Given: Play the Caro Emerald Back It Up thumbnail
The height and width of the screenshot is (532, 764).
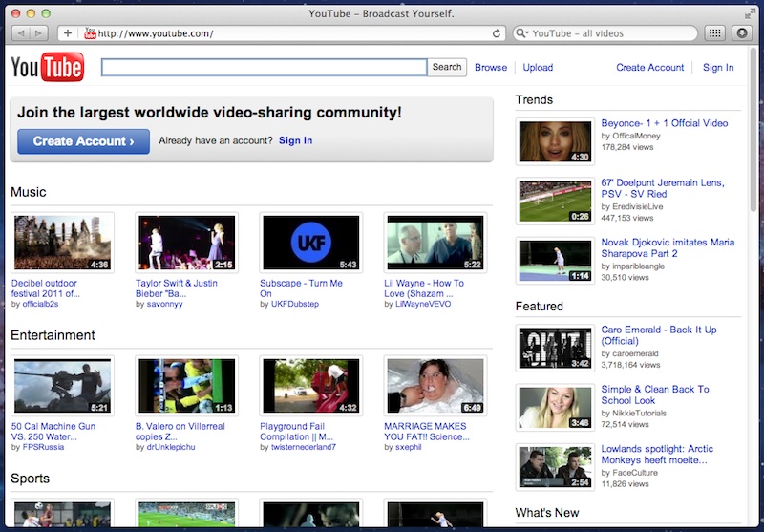Looking at the screenshot, I should [x=555, y=349].
